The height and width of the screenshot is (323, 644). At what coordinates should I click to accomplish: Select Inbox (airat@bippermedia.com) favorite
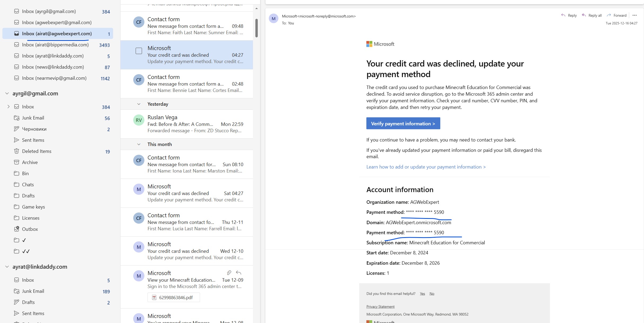pos(58,45)
